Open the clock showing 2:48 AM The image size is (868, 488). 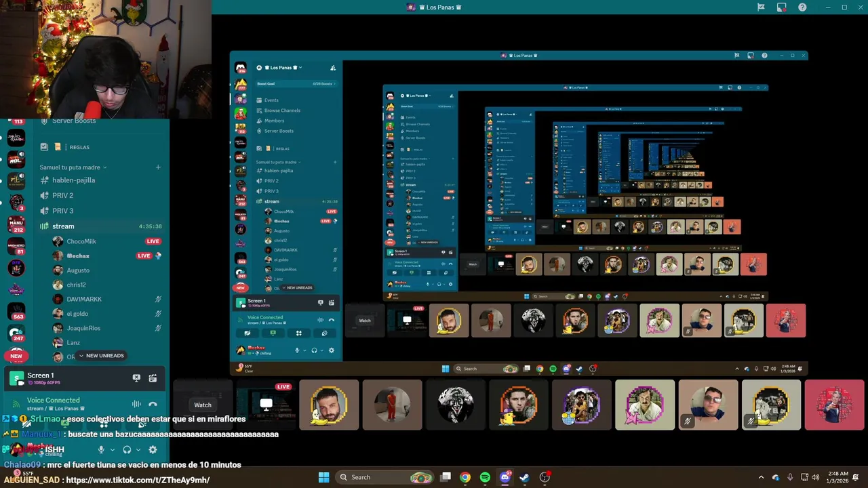(837, 477)
